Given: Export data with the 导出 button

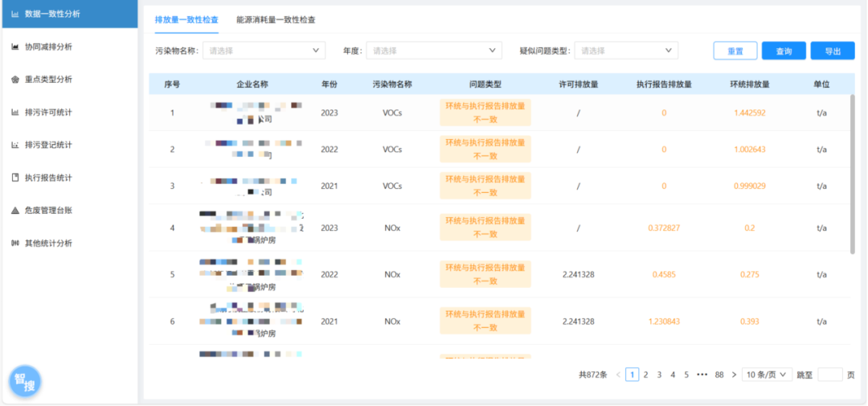Looking at the screenshot, I should 832,51.
